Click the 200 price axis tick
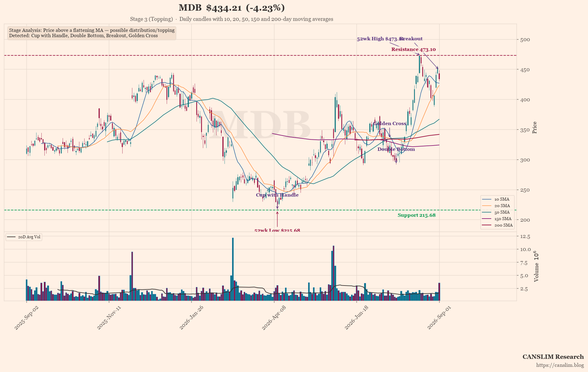 [x=525, y=220]
